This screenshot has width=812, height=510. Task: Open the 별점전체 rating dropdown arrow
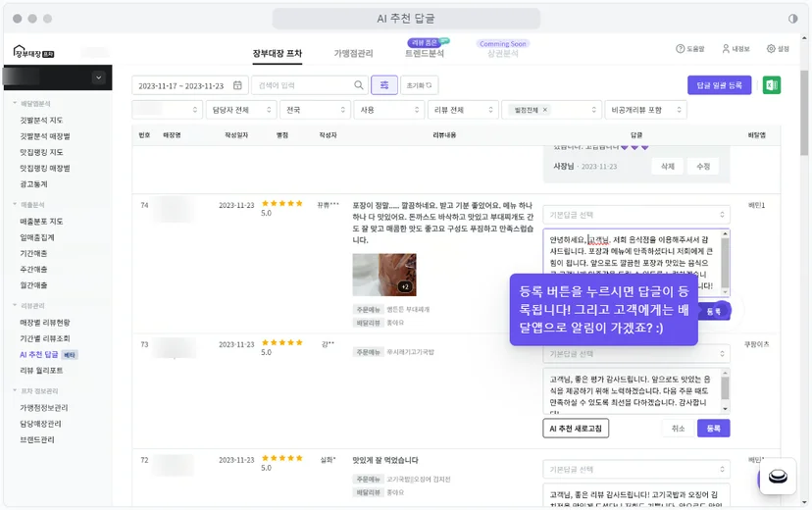593,110
